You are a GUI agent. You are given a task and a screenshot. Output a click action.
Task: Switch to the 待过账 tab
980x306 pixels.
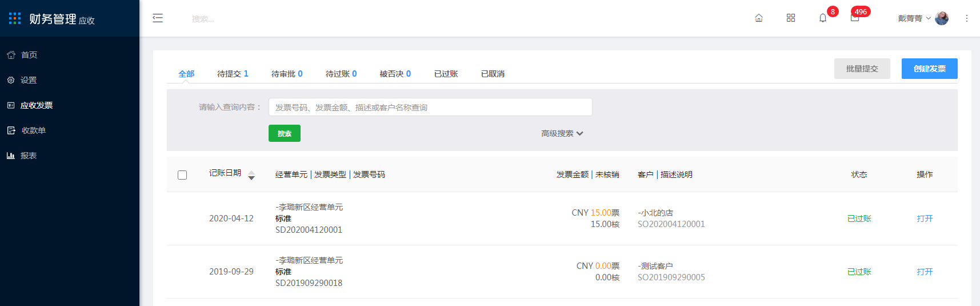click(x=341, y=74)
